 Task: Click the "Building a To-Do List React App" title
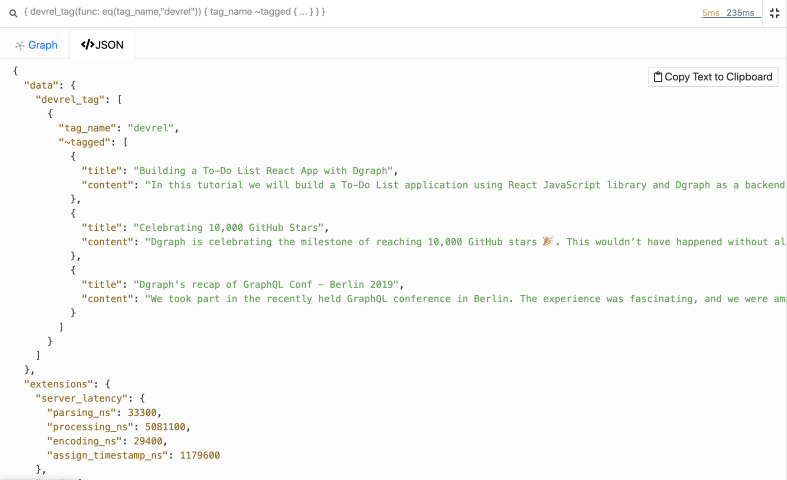(266, 171)
